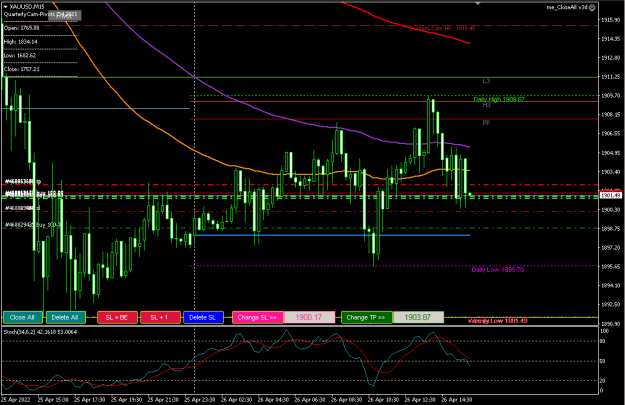Screen dimensions: 625x405
Task: Set stop loss to breakeven with SL = BE
Action: tap(117, 317)
